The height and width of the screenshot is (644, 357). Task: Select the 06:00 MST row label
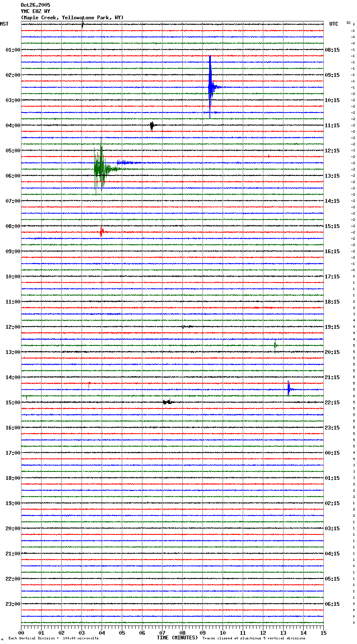click(13, 176)
